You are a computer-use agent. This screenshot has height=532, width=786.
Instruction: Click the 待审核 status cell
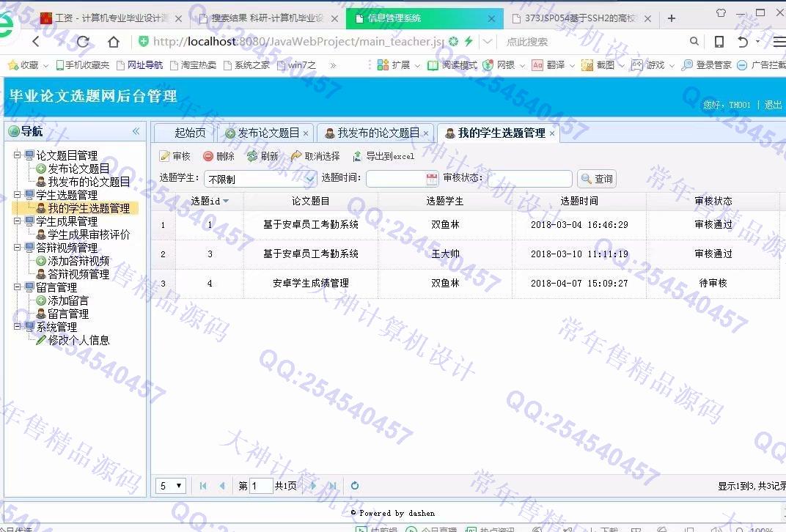pyautogui.click(x=713, y=283)
